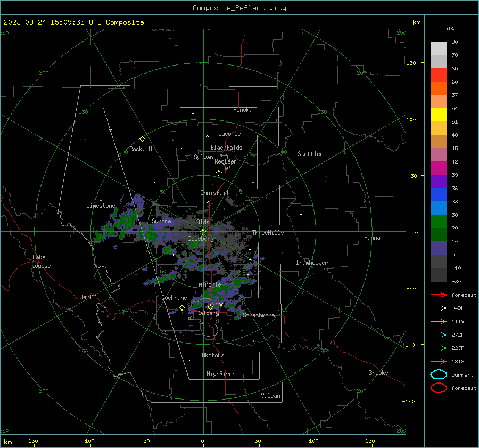479x448 pixels.
Task: Select the HighRiver label
Action: (x=221, y=374)
